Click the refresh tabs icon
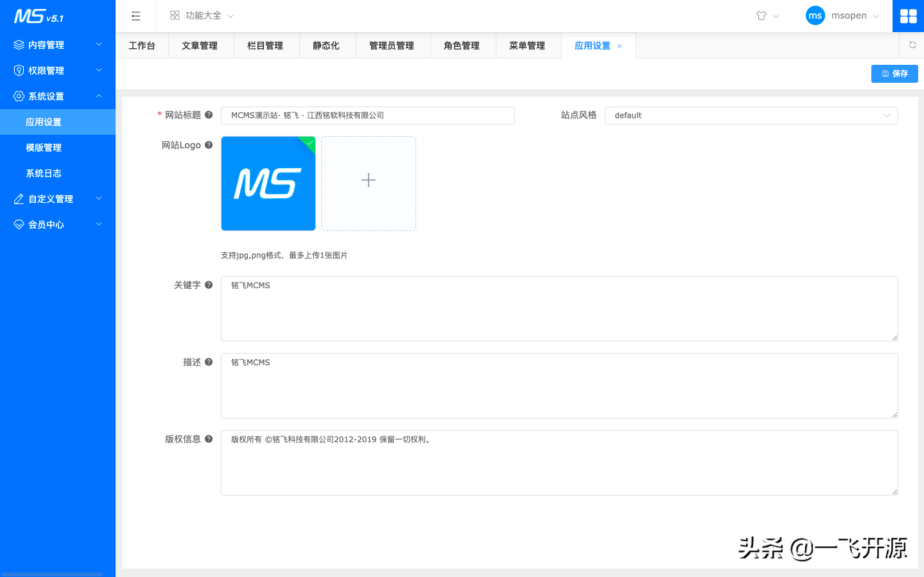The width and height of the screenshot is (924, 577). [x=912, y=45]
